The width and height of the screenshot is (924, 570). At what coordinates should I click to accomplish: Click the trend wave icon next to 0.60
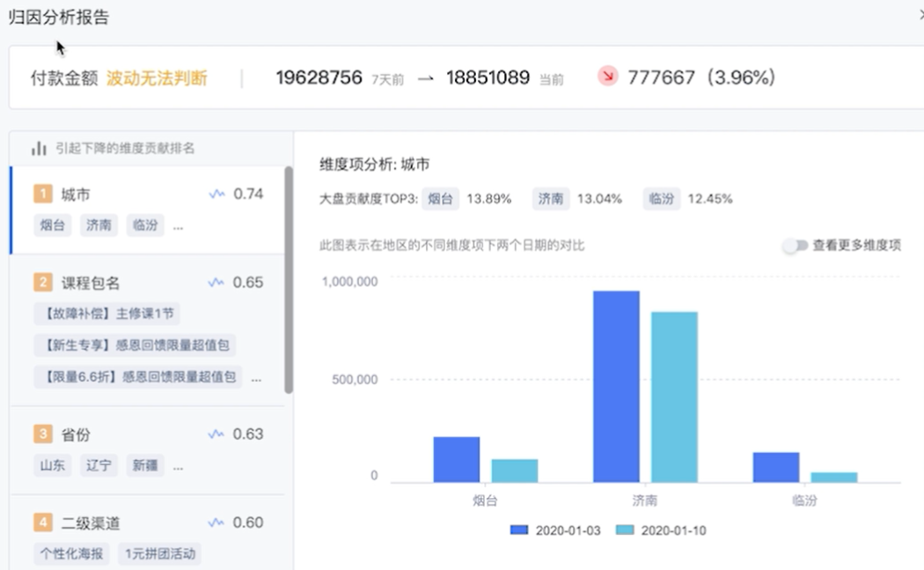pos(216,522)
